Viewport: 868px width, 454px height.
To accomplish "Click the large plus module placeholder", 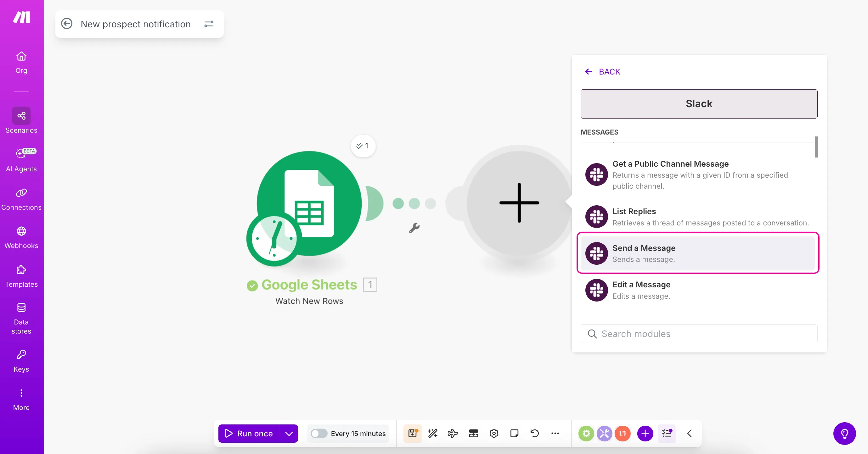I will tap(519, 203).
